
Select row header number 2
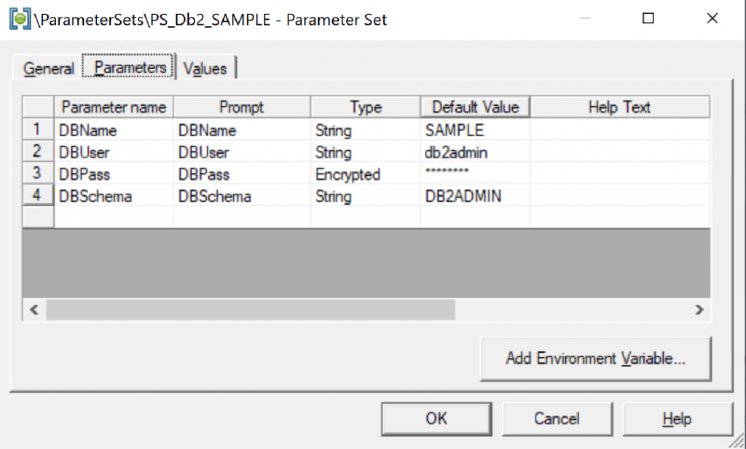click(x=38, y=151)
